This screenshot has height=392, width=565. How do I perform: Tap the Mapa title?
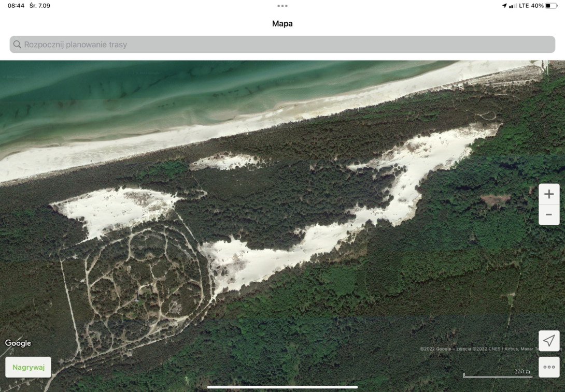[x=282, y=24]
